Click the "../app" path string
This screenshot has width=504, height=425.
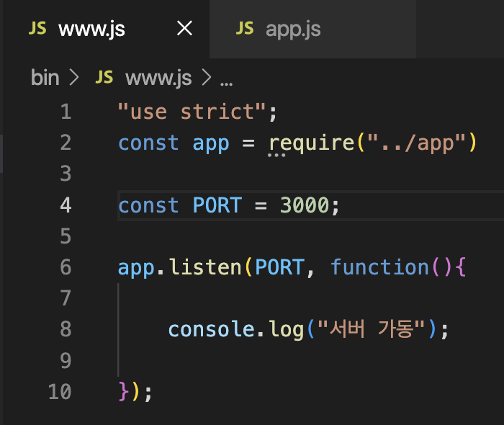click(x=417, y=143)
